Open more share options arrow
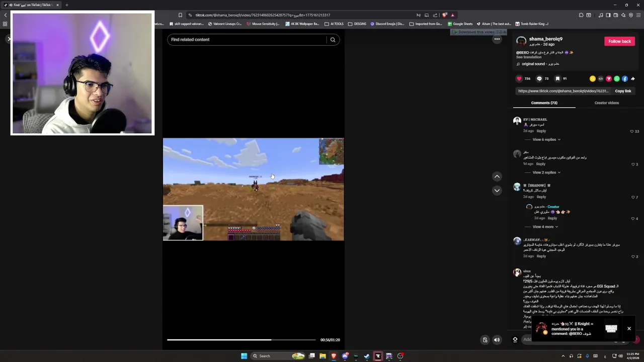Viewport: 644px width, 362px height. point(633,78)
